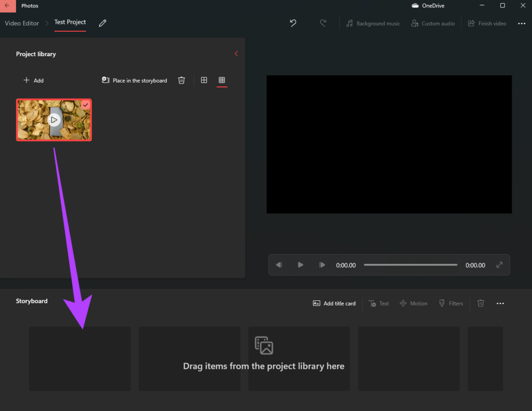Select the Test Project tab
Viewport: 532px width, 411px height.
pyautogui.click(x=70, y=22)
